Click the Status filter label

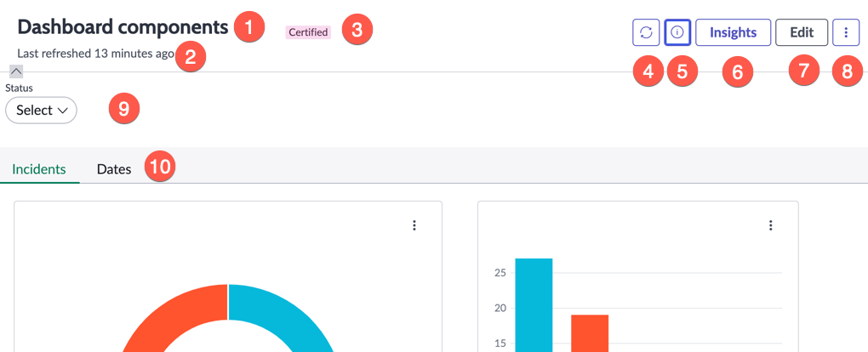pyautogui.click(x=19, y=88)
